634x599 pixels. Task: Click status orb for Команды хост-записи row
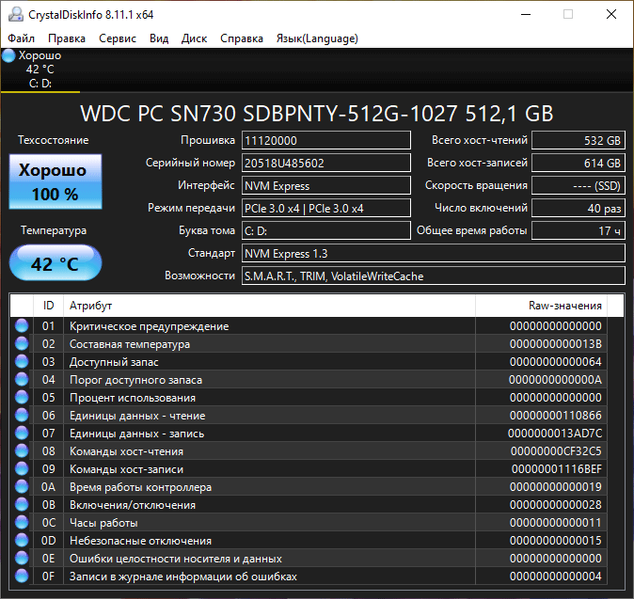(22, 469)
